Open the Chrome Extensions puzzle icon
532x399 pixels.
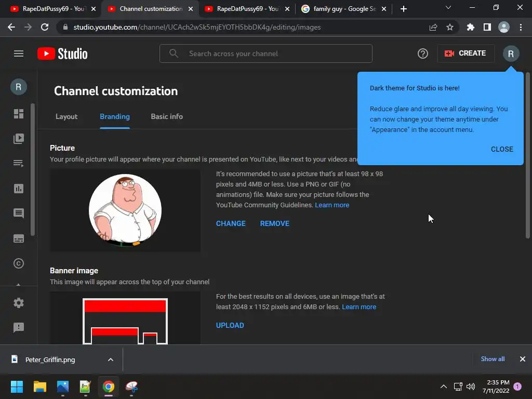[x=471, y=27]
